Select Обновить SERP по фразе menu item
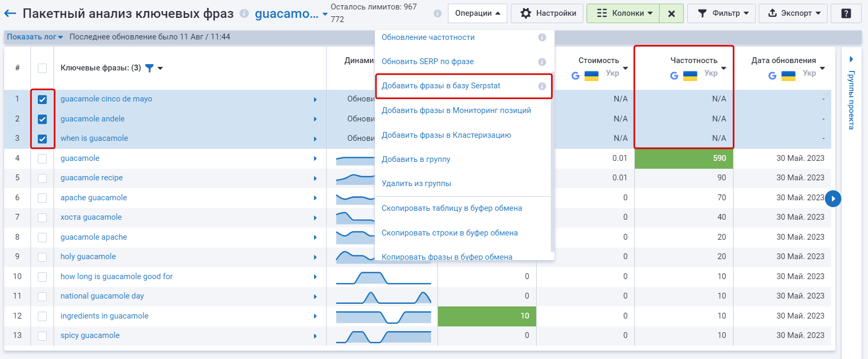This screenshot has width=868, height=359. [x=427, y=61]
